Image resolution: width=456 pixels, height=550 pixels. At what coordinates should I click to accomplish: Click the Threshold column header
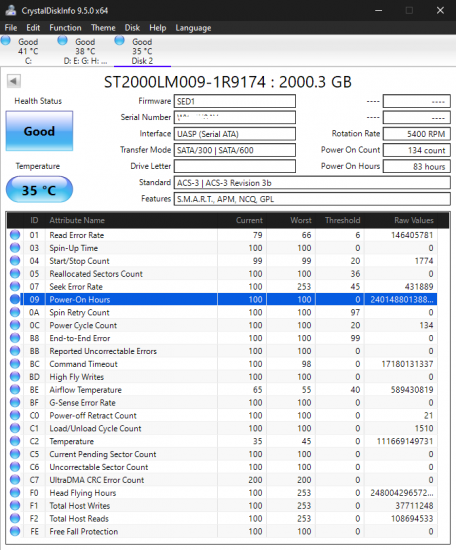pos(340,220)
